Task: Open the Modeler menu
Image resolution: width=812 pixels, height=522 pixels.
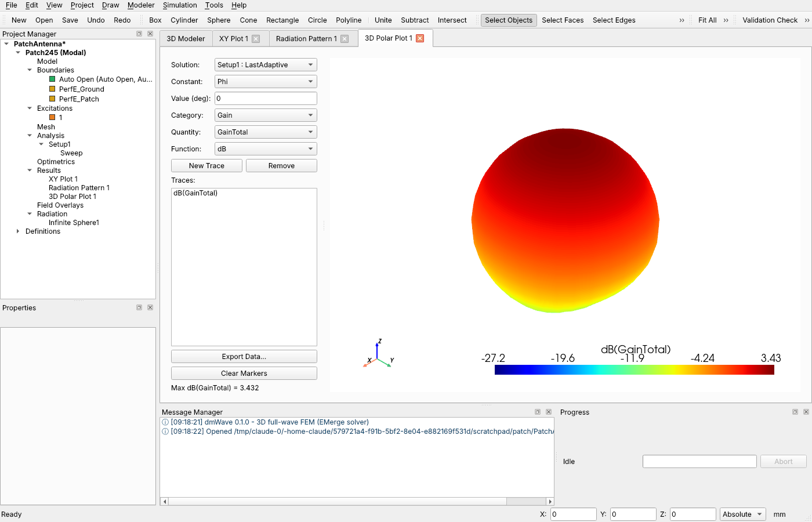Action: coord(141,5)
